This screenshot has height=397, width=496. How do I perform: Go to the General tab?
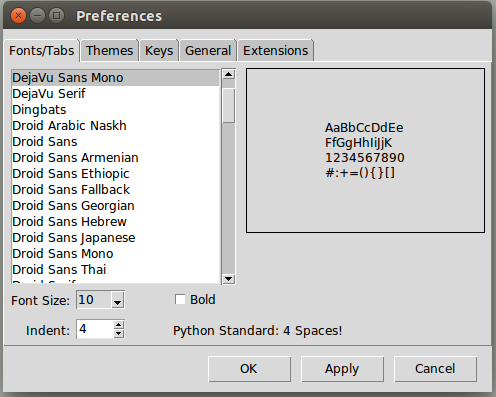[x=208, y=51]
